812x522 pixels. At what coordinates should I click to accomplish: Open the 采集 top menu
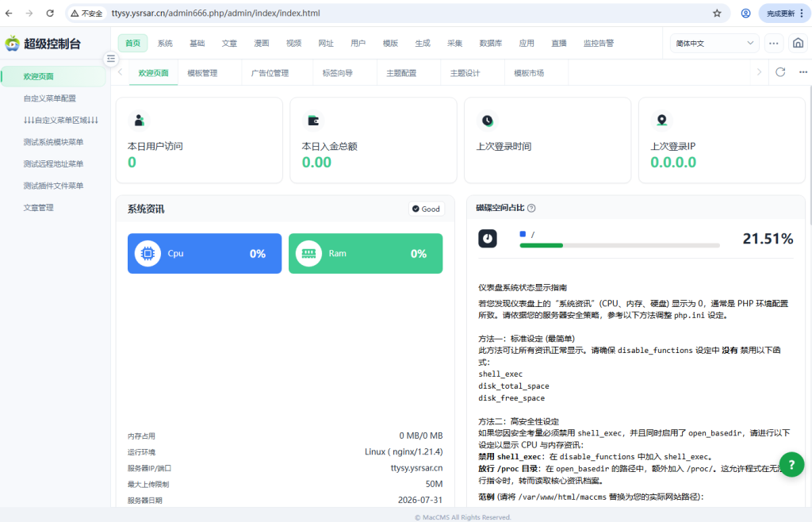coord(454,44)
